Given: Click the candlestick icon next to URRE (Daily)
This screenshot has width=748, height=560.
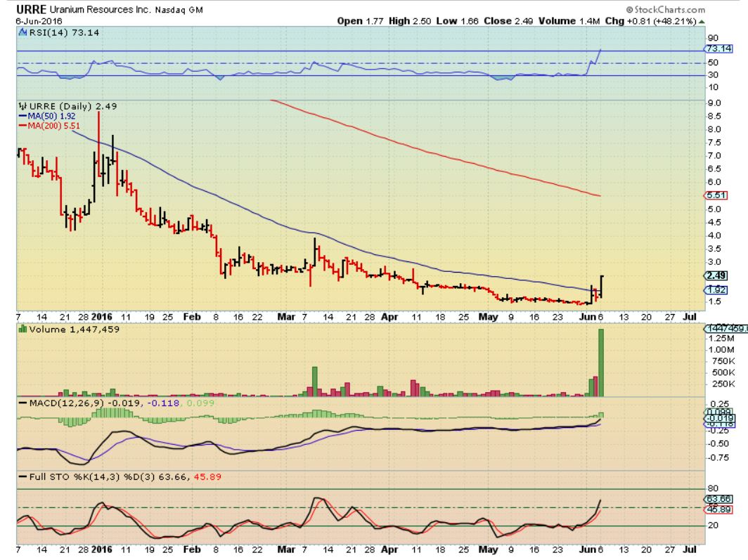Looking at the screenshot, I should point(22,106).
